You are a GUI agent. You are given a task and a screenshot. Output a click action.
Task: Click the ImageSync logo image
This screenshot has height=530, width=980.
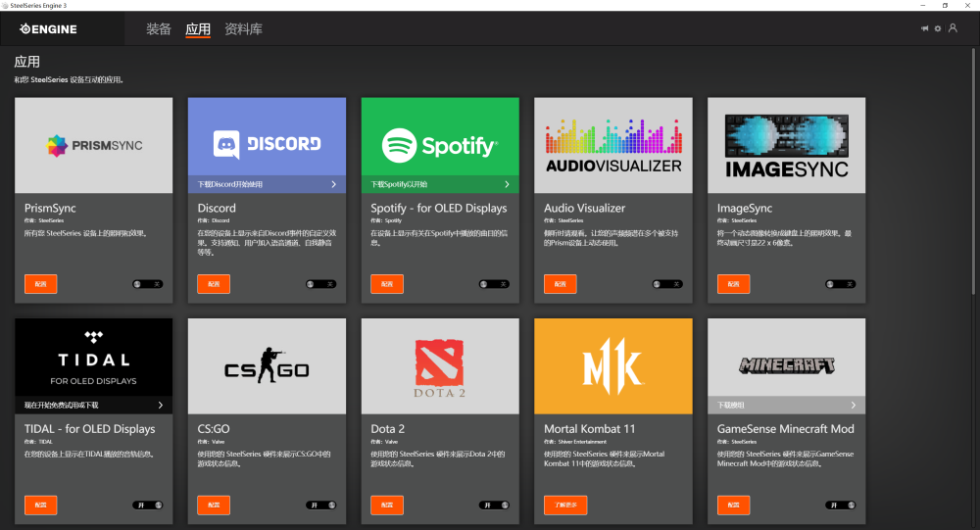pyautogui.click(x=786, y=145)
